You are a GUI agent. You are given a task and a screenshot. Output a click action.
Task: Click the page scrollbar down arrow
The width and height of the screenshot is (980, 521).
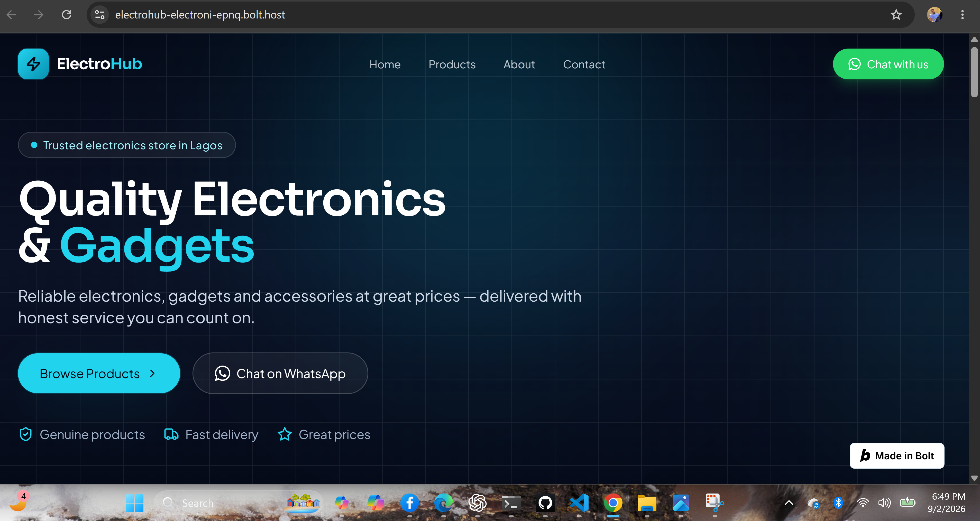point(974,478)
